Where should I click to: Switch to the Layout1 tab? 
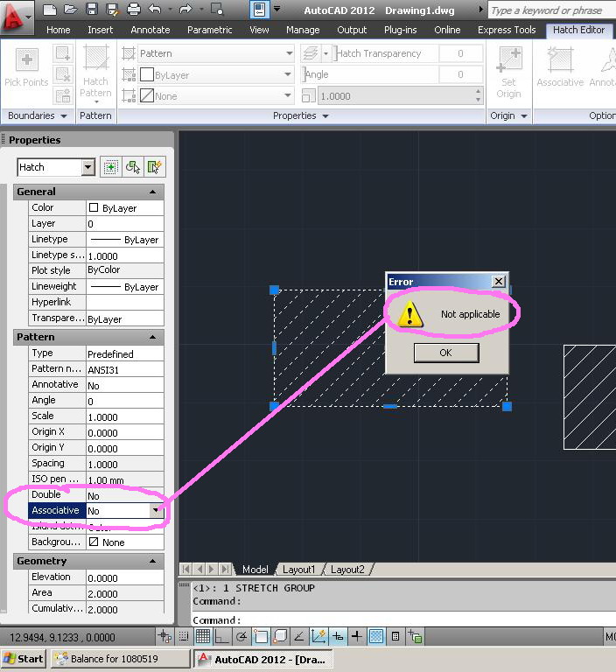298,570
